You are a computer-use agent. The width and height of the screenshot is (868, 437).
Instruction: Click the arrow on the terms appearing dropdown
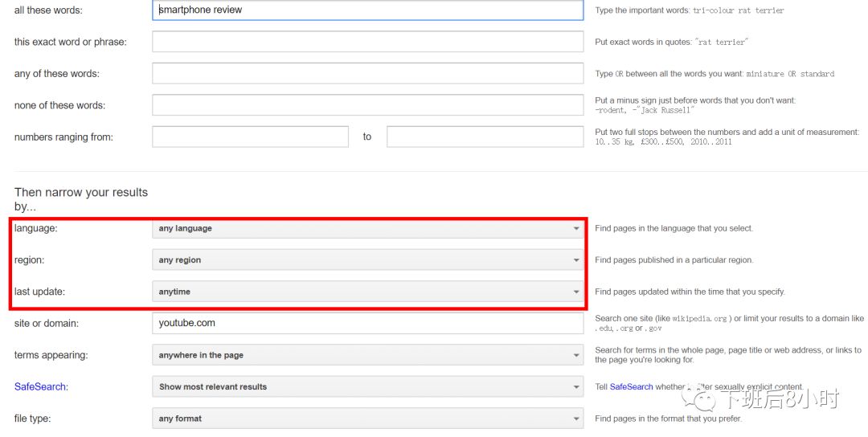[x=575, y=355]
